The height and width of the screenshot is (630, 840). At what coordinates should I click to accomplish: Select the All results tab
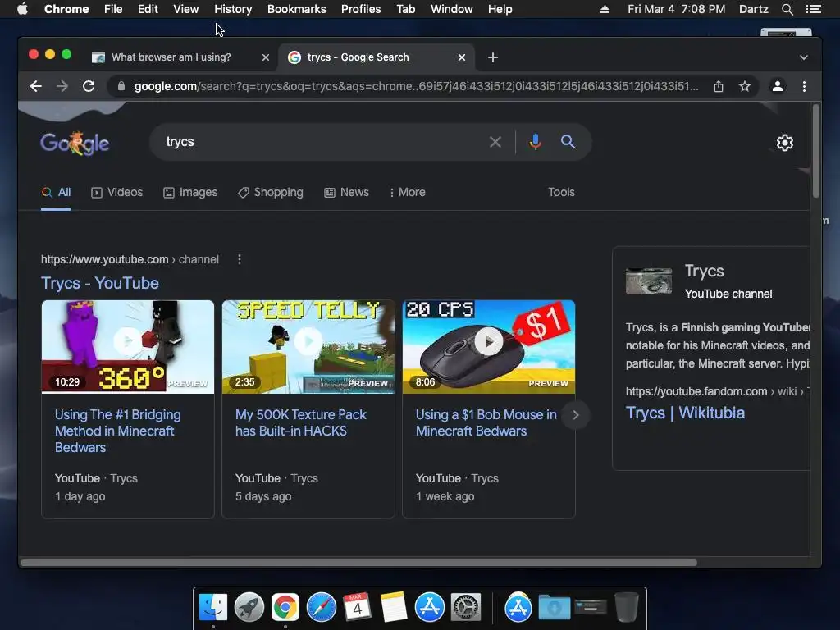pos(57,192)
